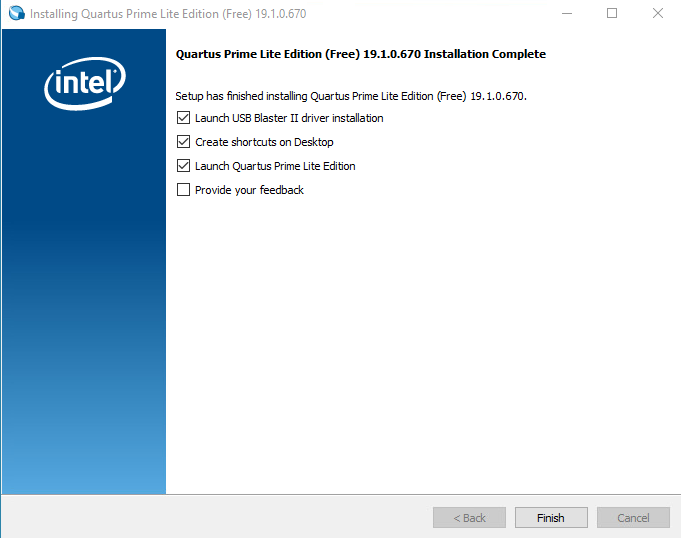Click the window title 'Installing Quartus Prime'
This screenshot has width=681, height=538.
[168, 14]
